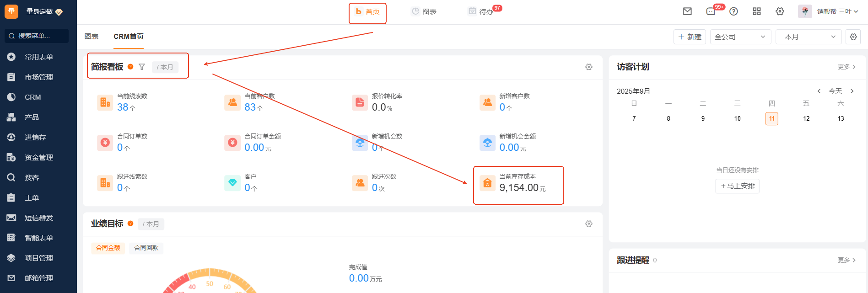The height and width of the screenshot is (293, 868).
Task: Go to next week in 访客计划 calendar
Action: (852, 91)
